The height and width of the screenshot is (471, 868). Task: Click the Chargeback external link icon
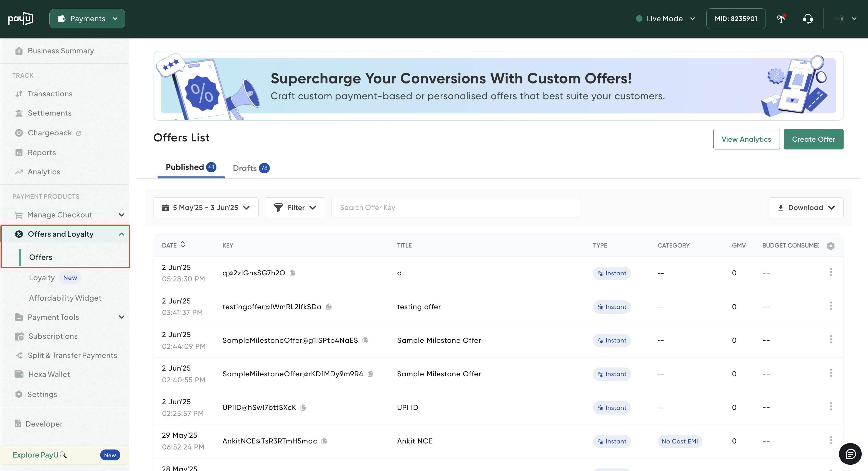click(79, 133)
